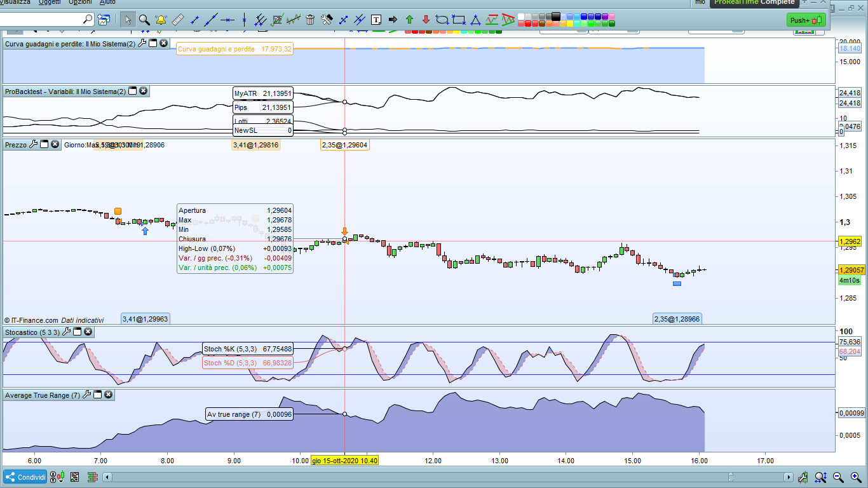Viewport: 868px width, 488px height.
Task: Close the Curva guadagni e perdite panel
Action: [164, 43]
